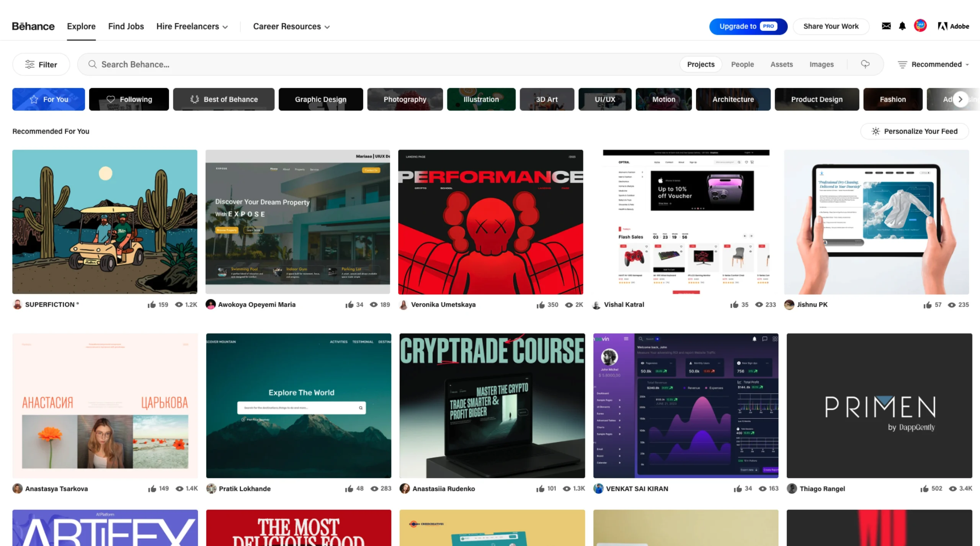Click like icon on Pratik Lokhande project
Image resolution: width=980 pixels, height=546 pixels.
[349, 489]
